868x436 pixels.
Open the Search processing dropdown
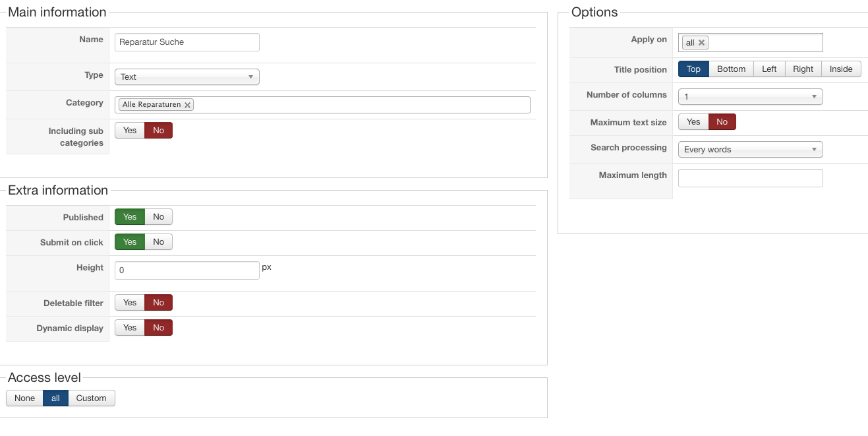pyautogui.click(x=750, y=150)
